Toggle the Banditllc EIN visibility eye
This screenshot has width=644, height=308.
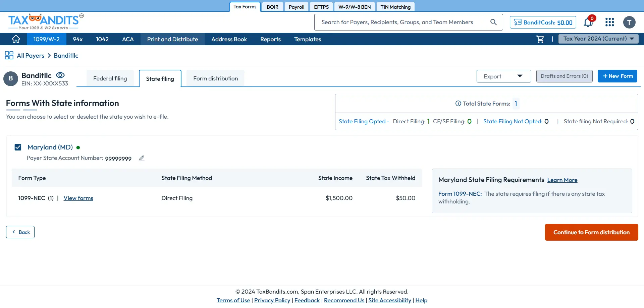[x=60, y=75]
